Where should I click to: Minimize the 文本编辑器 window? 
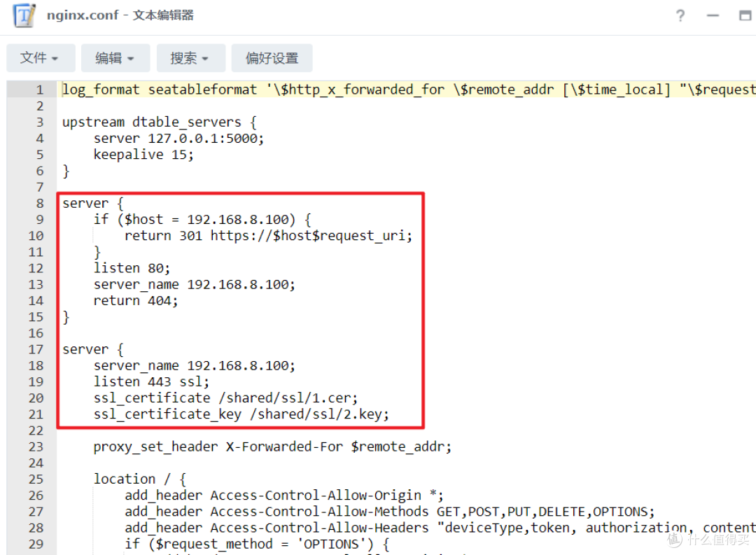[713, 15]
